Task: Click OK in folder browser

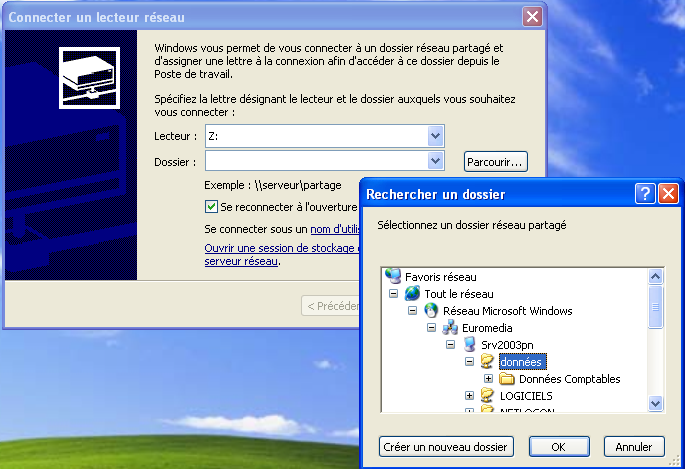Action: click(559, 447)
